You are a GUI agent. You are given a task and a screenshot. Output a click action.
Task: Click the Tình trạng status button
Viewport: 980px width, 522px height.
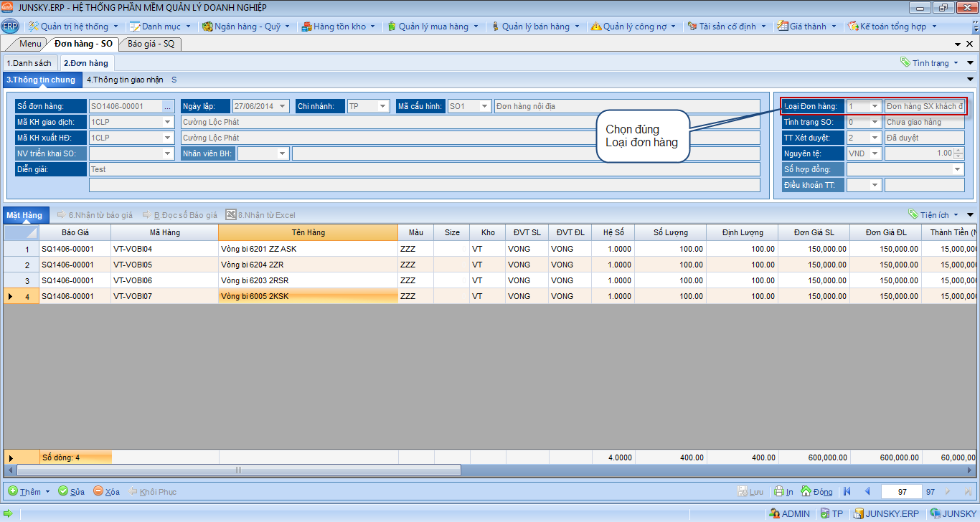(x=930, y=63)
